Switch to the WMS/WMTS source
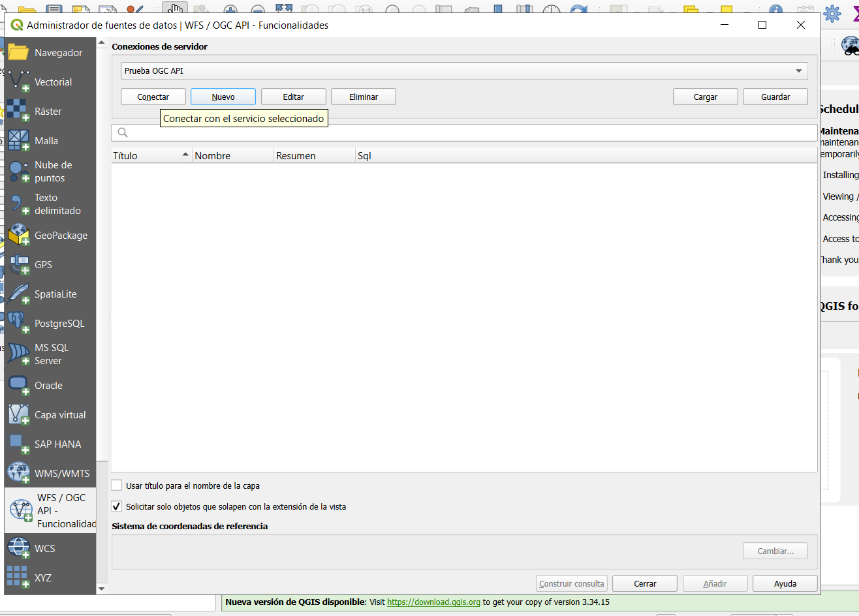Viewport: 859px width, 616px height. (50, 474)
